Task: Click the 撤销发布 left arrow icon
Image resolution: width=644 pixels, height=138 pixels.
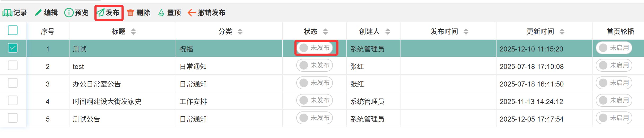Action: [192, 13]
